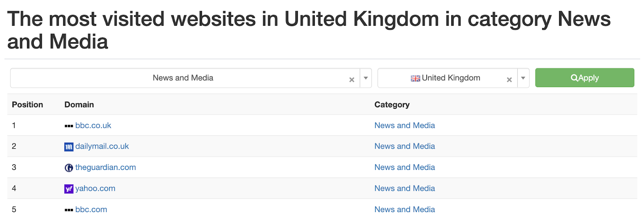
Task: Expand the News and Media category dropdown arrow
Action: click(365, 78)
